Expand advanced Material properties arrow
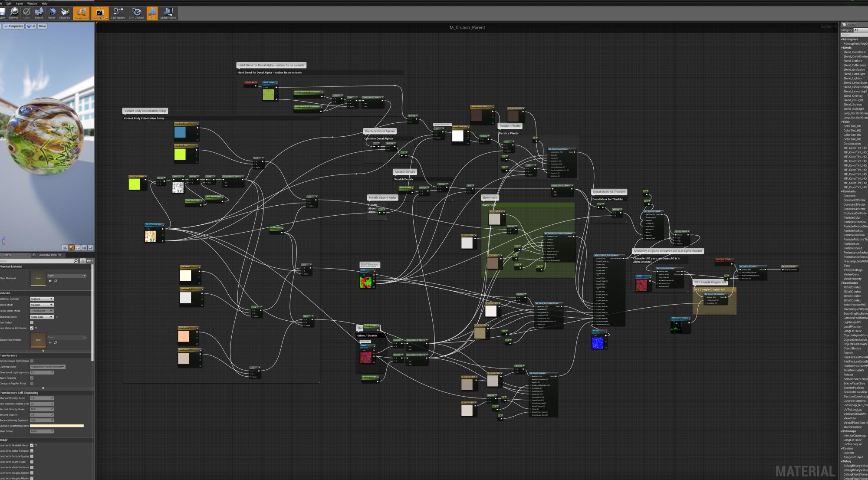868x480 pixels. pyautogui.click(x=43, y=351)
